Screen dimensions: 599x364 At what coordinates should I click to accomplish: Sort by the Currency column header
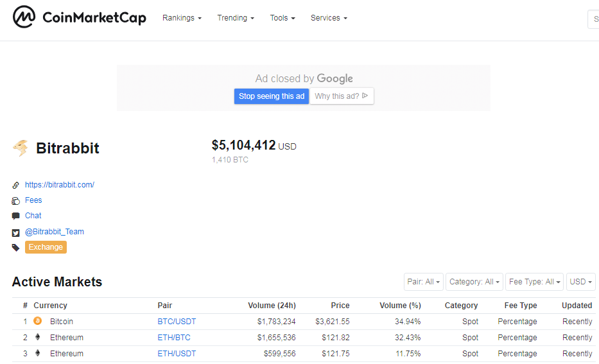click(51, 306)
